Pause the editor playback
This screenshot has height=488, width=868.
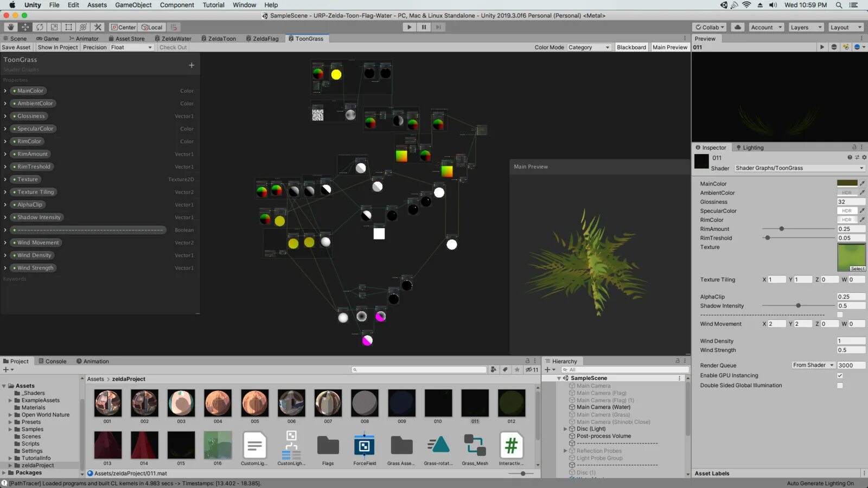tap(424, 27)
